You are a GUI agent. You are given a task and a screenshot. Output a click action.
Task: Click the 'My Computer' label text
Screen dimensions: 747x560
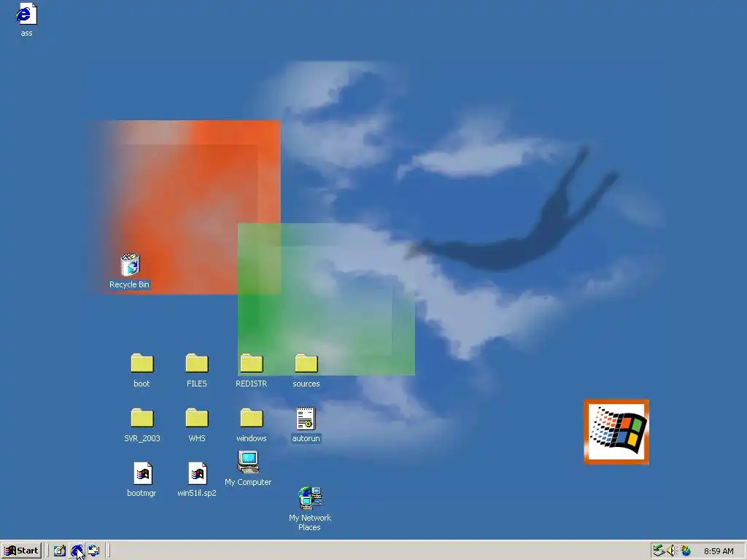pos(248,482)
